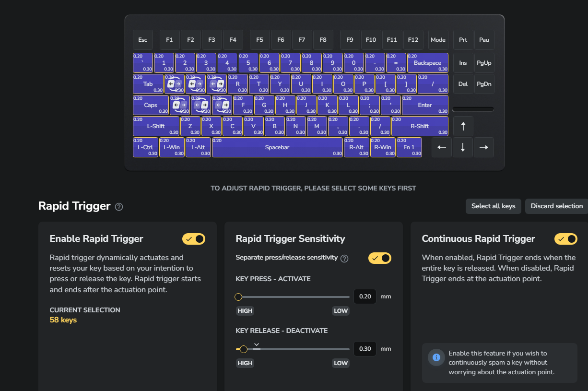Disable the Enable Rapid Trigger toggle

point(194,239)
